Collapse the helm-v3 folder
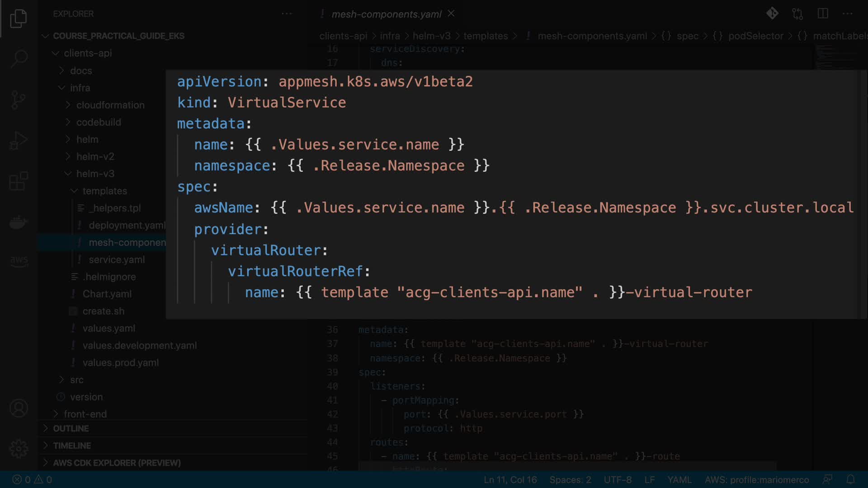868x488 pixels. pyautogui.click(x=95, y=174)
